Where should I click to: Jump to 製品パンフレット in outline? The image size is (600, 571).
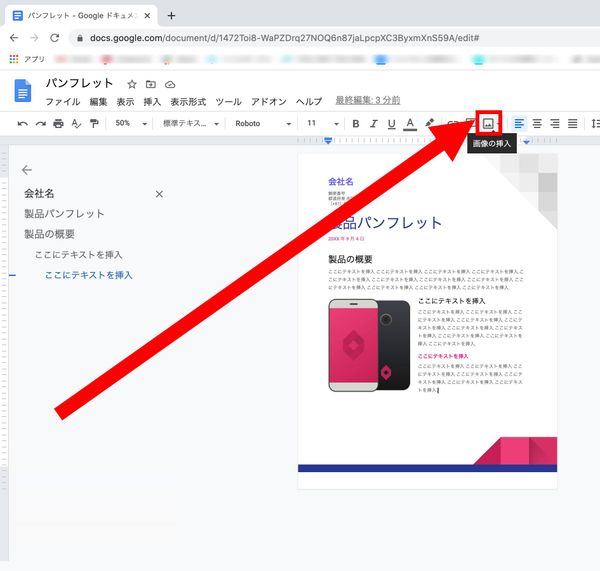coord(64,214)
